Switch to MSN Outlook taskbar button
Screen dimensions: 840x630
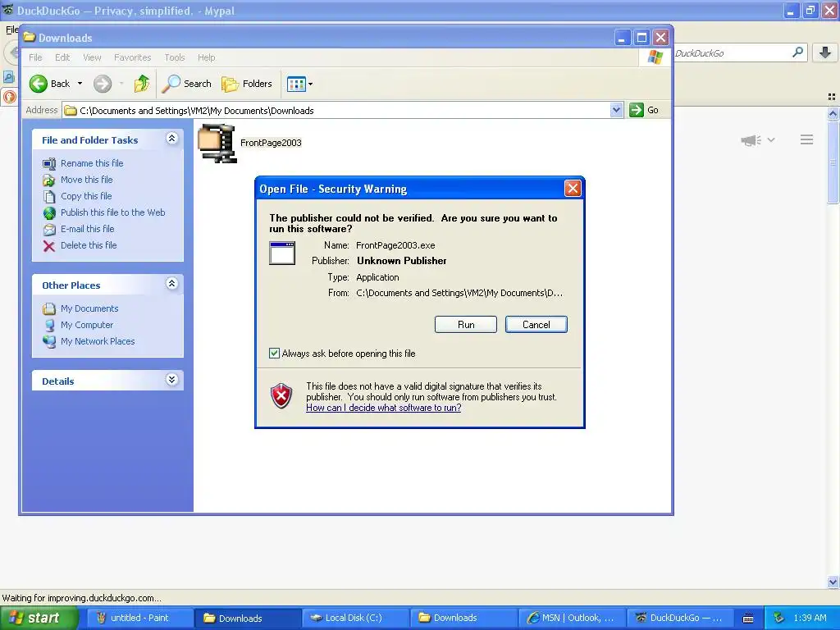tap(571, 618)
